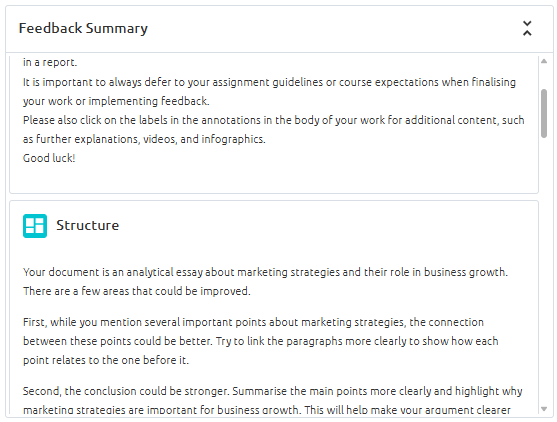Click the paragraph about assignment guidelines
Screen dimensions: 557x422
(x=269, y=92)
